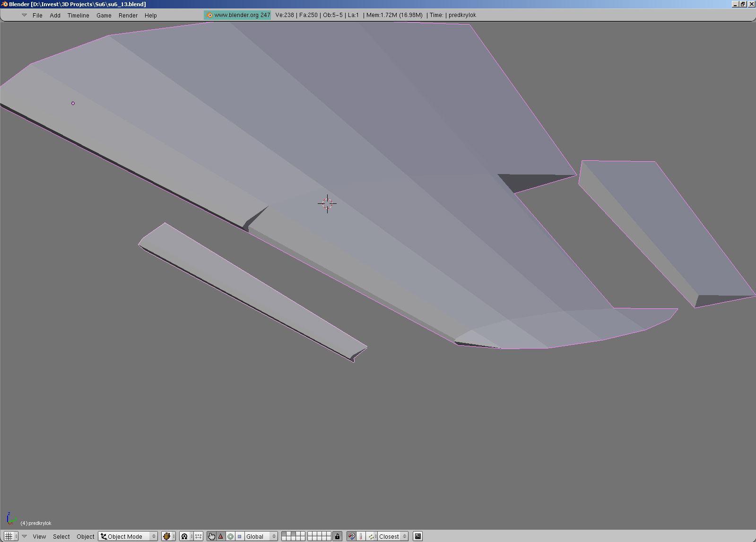Toggle the snap magnet icon
The height and width of the screenshot is (542, 756).
(x=351, y=536)
